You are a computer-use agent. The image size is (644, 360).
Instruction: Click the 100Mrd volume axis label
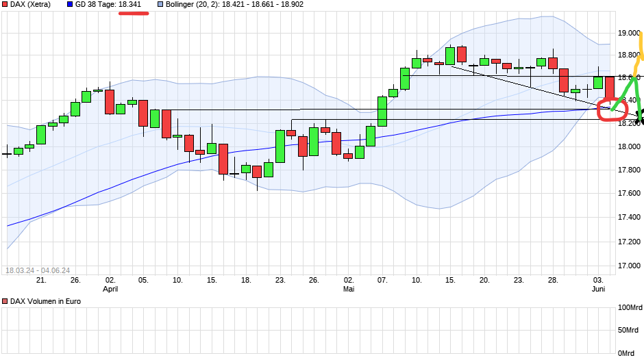(630, 307)
